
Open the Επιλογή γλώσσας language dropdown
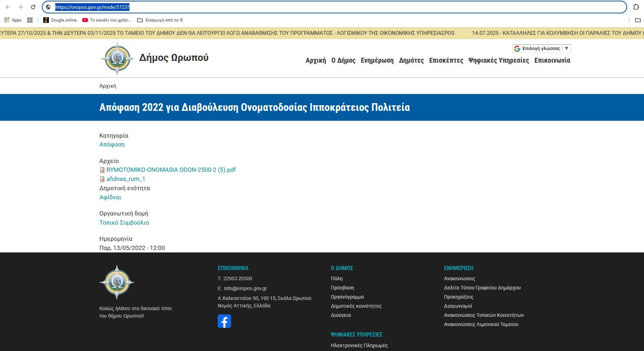541,49
